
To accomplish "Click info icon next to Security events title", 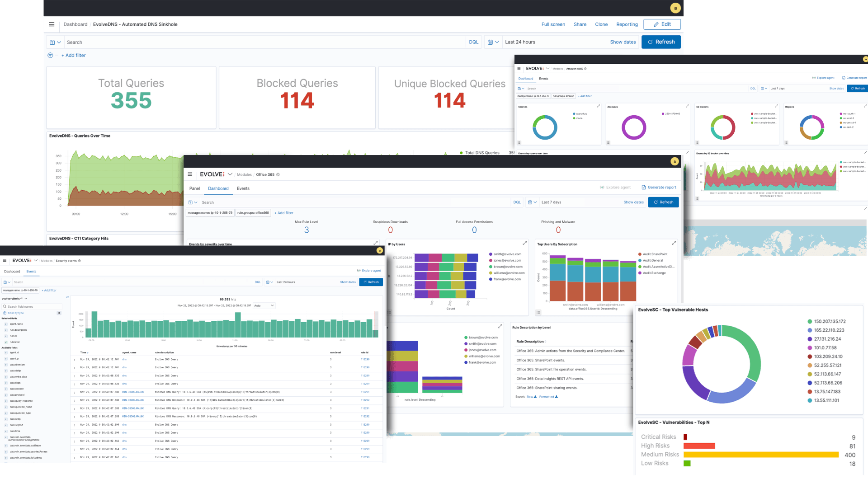I will [80, 261].
